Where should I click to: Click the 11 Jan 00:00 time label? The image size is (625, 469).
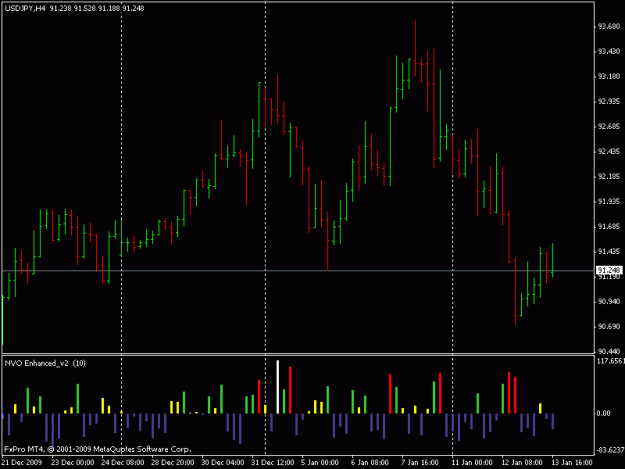[x=472, y=463]
